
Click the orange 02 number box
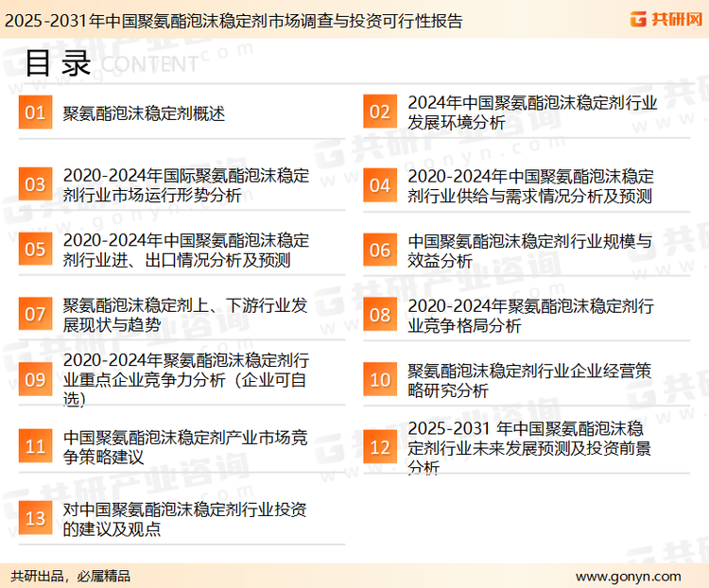(380, 112)
